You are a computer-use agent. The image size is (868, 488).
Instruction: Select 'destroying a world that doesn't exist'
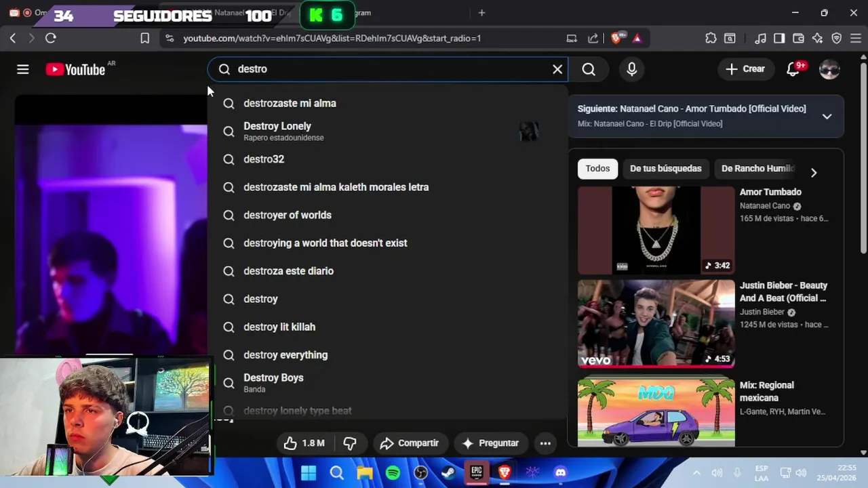[387, 243]
